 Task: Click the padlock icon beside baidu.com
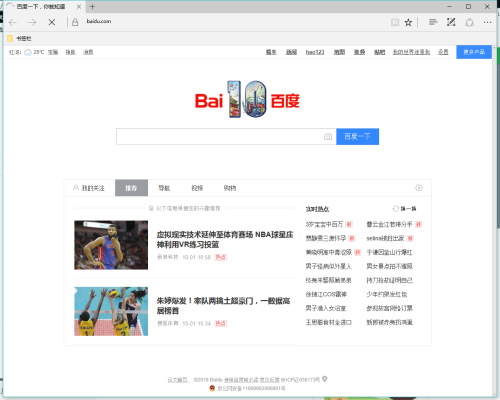75,22
